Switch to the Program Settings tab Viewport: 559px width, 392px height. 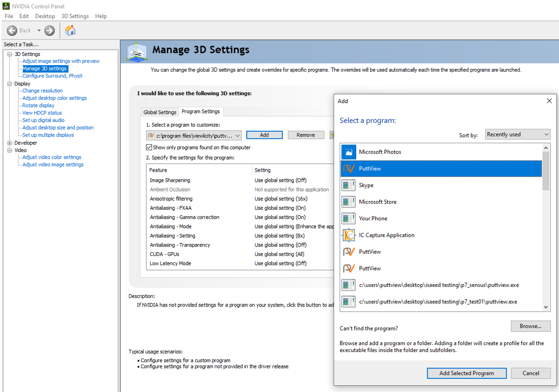point(201,111)
